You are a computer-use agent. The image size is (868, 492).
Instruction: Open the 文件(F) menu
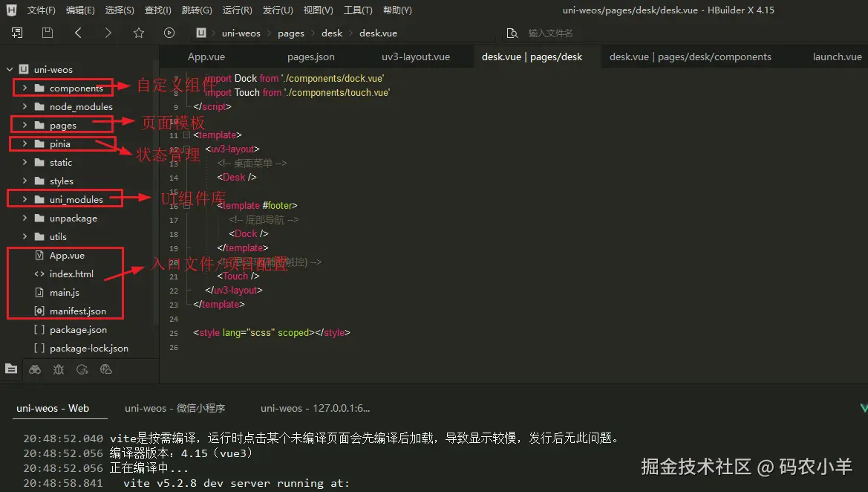pyautogui.click(x=42, y=10)
